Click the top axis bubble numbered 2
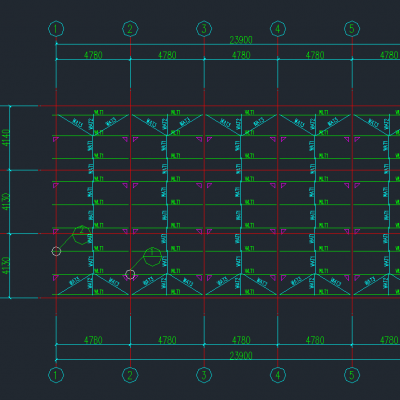The image size is (400, 400). click(x=130, y=29)
